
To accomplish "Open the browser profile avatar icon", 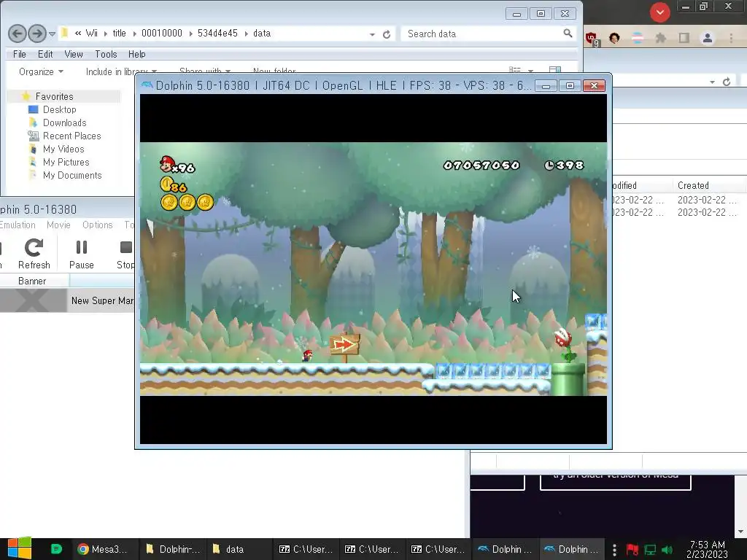I will (708, 38).
